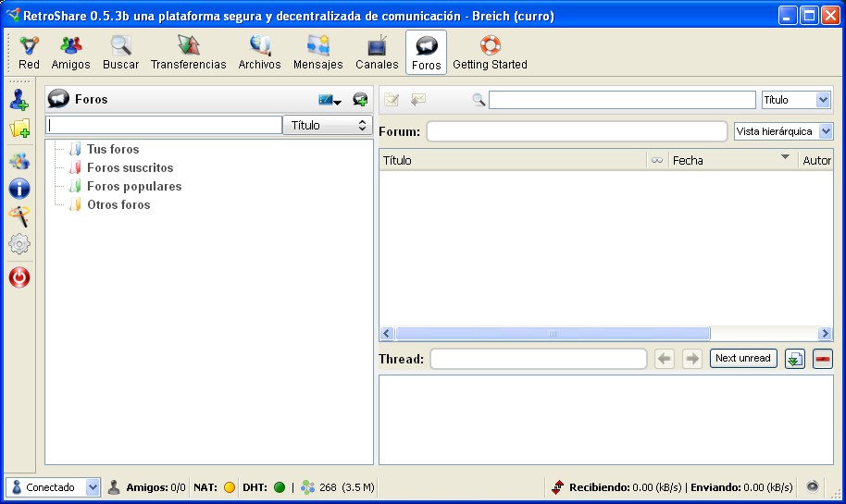
Task: Minimize the RetroShare window
Action: click(787, 16)
